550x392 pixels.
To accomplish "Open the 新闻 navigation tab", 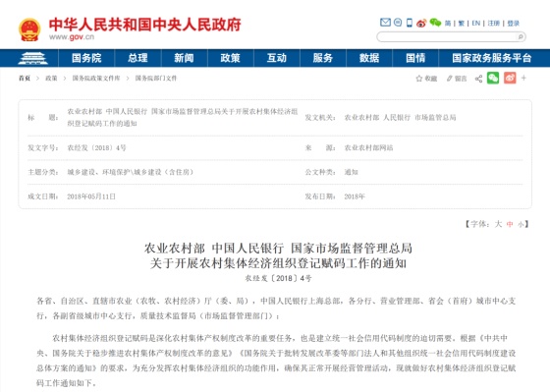I will tap(185, 58).
